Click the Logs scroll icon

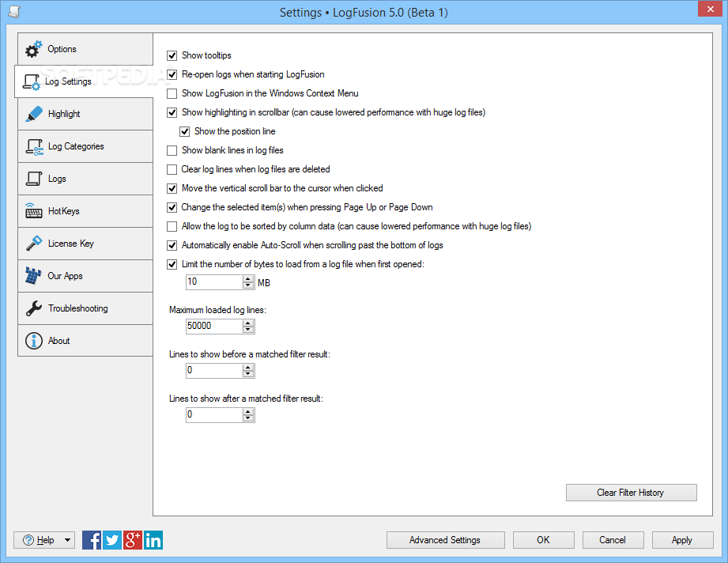pos(34,179)
